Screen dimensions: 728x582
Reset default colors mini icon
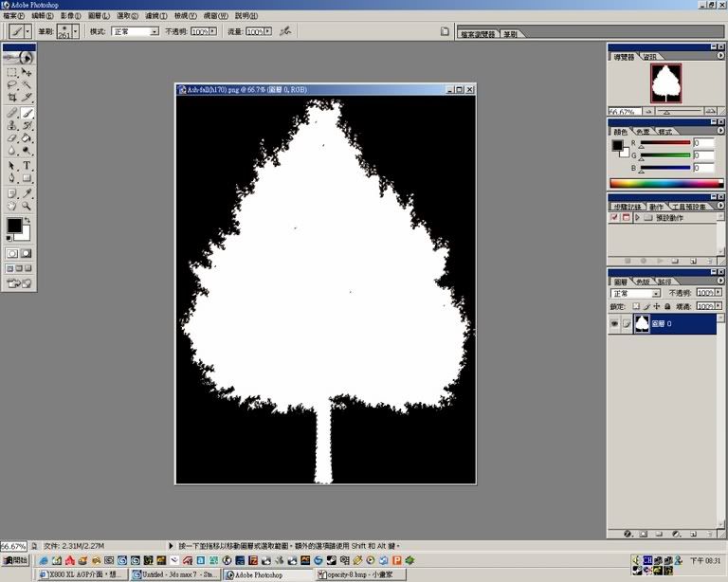(x=9, y=238)
